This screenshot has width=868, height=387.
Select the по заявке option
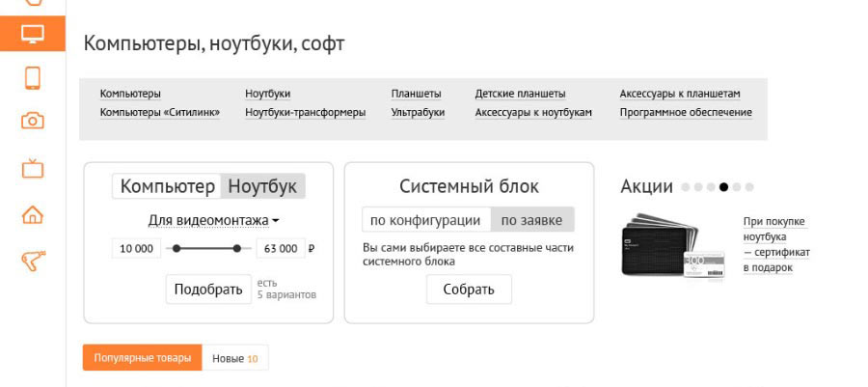click(531, 220)
